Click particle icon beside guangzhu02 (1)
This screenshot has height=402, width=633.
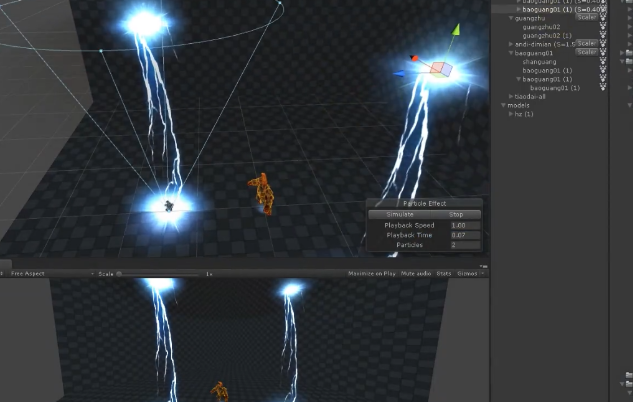[603, 36]
